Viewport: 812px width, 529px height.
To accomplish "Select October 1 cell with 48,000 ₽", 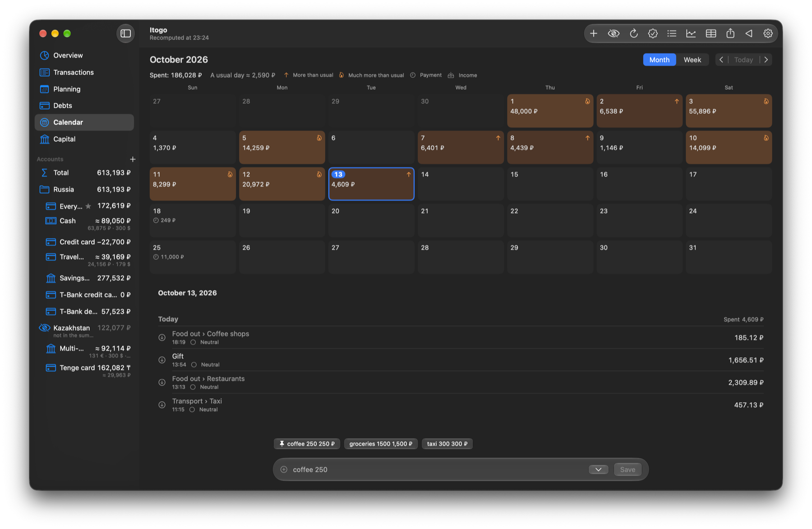I will coord(550,110).
